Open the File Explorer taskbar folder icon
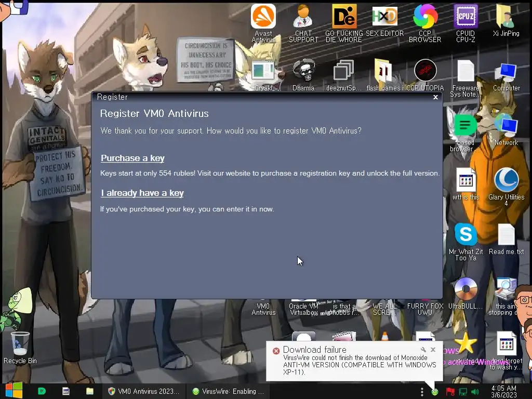This screenshot has width=532, height=399. click(89, 391)
